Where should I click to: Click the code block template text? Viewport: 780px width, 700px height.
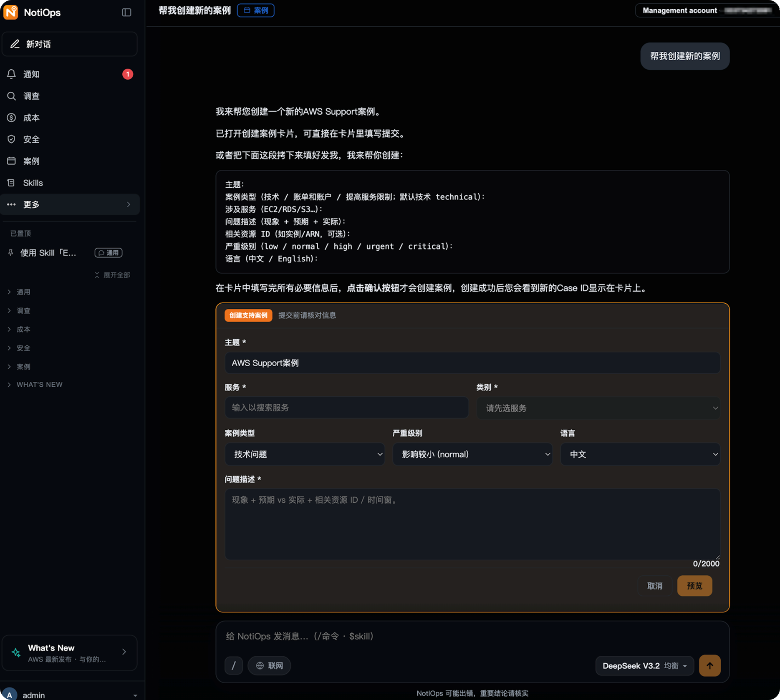(x=472, y=222)
